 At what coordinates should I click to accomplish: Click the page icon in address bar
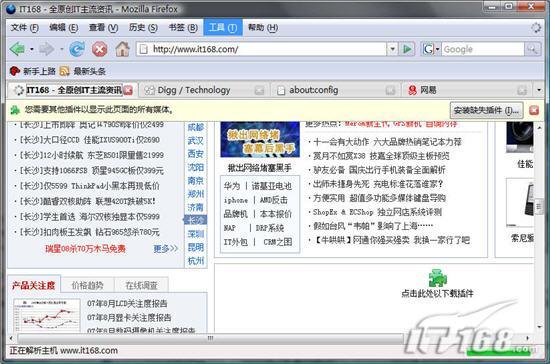coord(143,49)
